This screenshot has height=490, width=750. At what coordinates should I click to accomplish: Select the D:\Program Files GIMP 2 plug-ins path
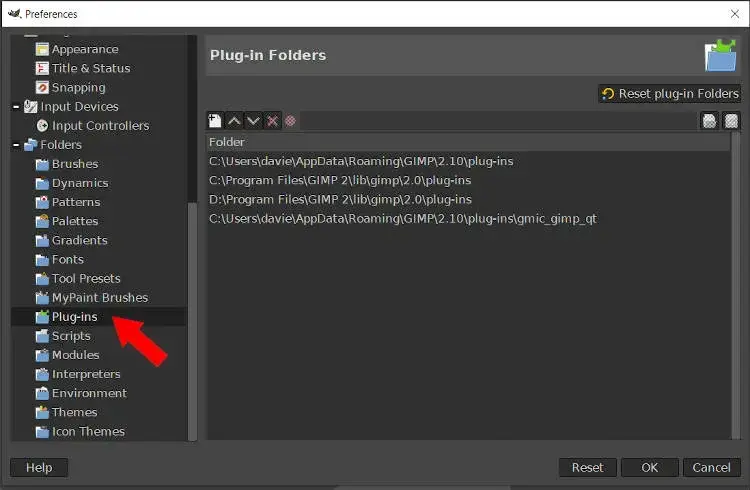pos(468,200)
